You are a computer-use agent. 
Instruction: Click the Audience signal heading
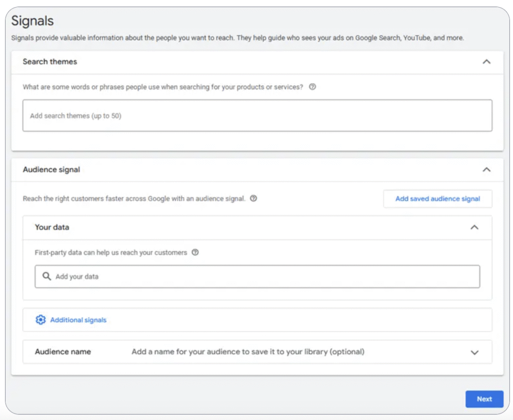[x=52, y=169]
